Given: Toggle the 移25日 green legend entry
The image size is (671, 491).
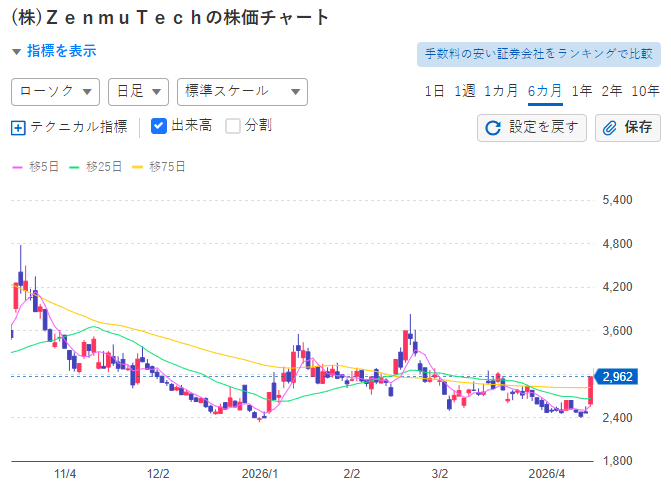Looking at the screenshot, I should point(96,167).
